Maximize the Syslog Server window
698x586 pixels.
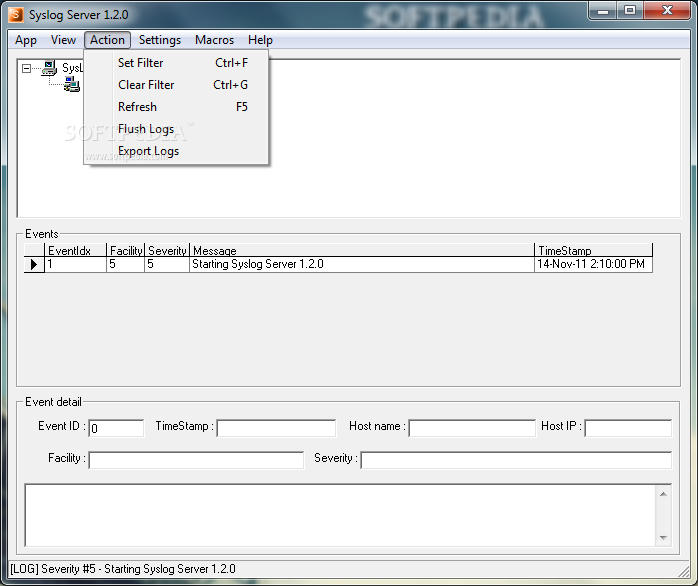pyautogui.click(x=630, y=10)
